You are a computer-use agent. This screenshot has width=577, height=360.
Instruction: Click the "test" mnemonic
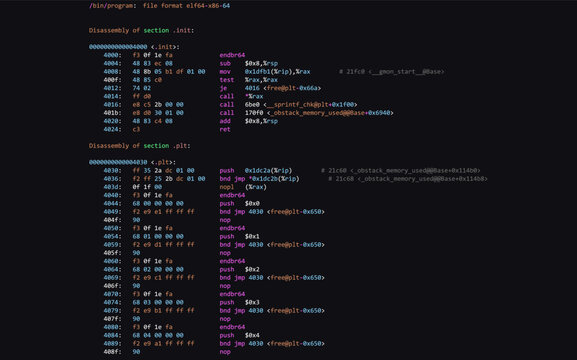coord(227,80)
